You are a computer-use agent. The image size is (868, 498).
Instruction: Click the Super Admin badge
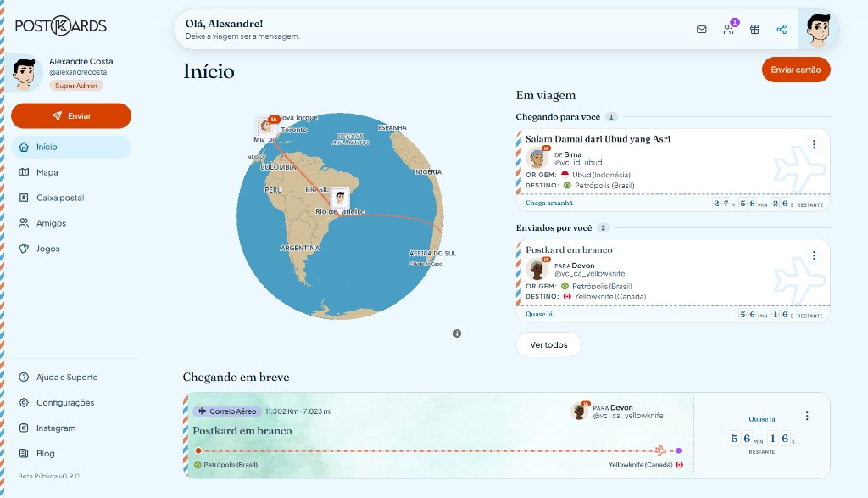75,86
